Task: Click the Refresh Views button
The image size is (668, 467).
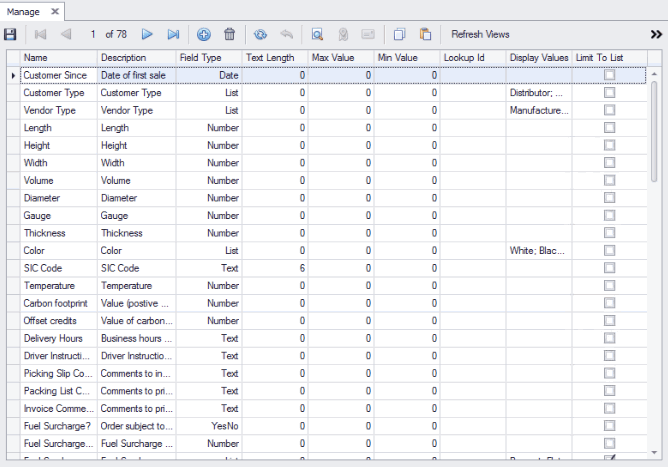Action: pos(480,34)
